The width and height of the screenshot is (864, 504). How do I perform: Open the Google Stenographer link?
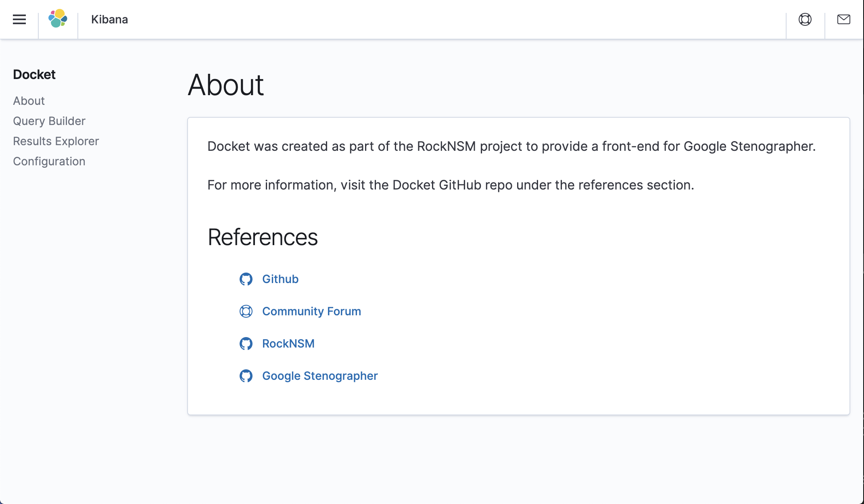320,376
